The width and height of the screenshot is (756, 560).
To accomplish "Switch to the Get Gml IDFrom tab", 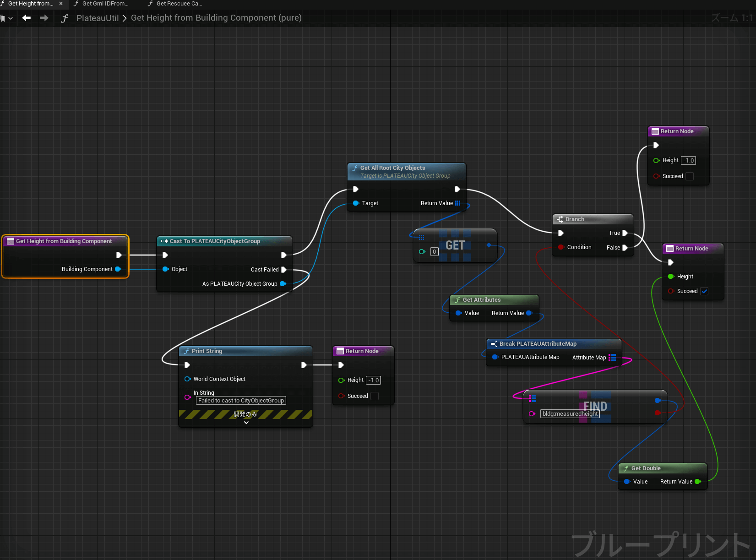I will [105, 4].
